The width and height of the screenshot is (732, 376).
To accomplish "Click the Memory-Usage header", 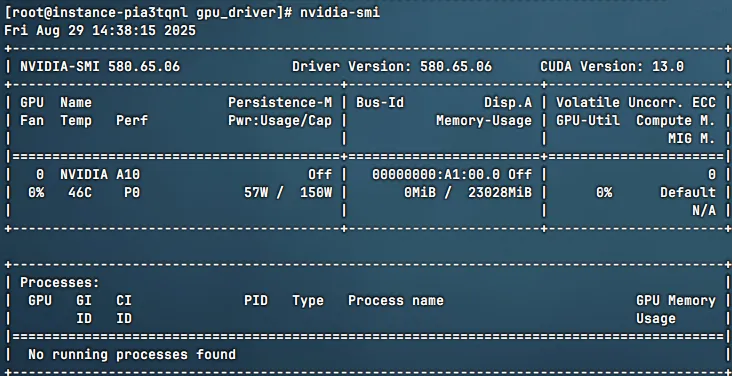I will click(x=484, y=121).
